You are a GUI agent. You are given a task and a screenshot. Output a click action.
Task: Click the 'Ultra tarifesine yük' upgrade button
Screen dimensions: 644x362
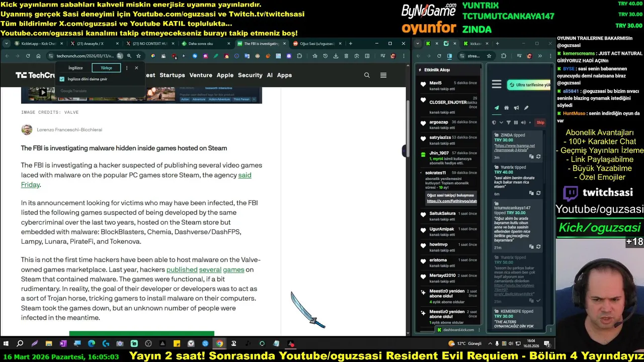pyautogui.click(x=528, y=85)
